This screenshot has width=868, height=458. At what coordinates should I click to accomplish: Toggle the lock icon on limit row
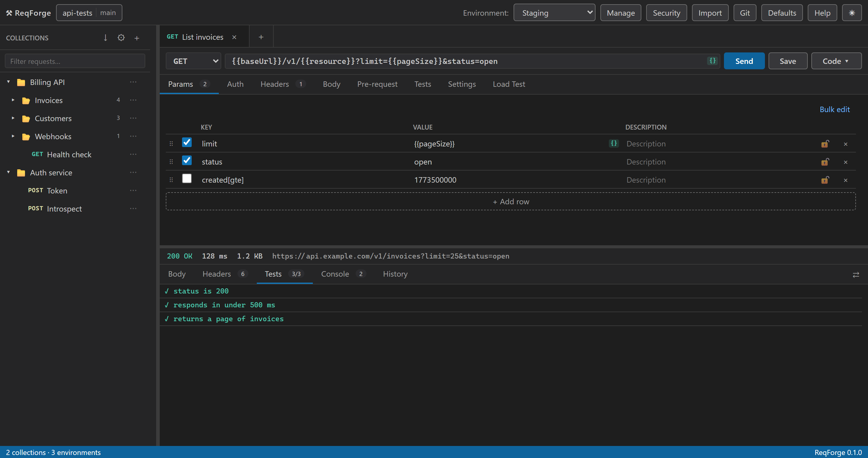tap(825, 144)
